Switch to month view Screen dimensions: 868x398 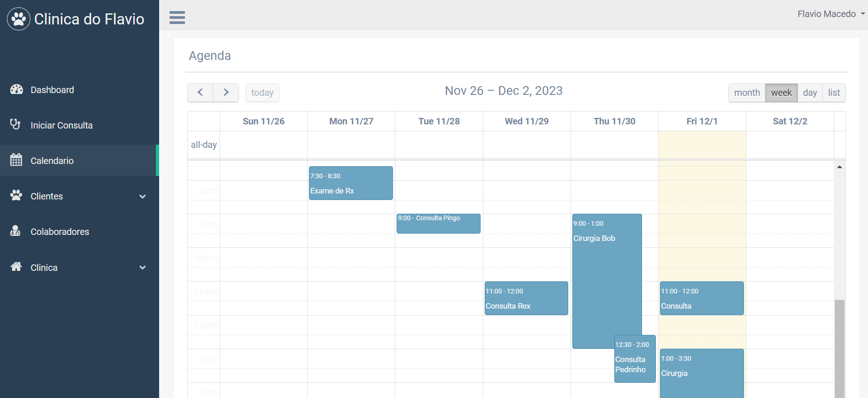pos(747,93)
